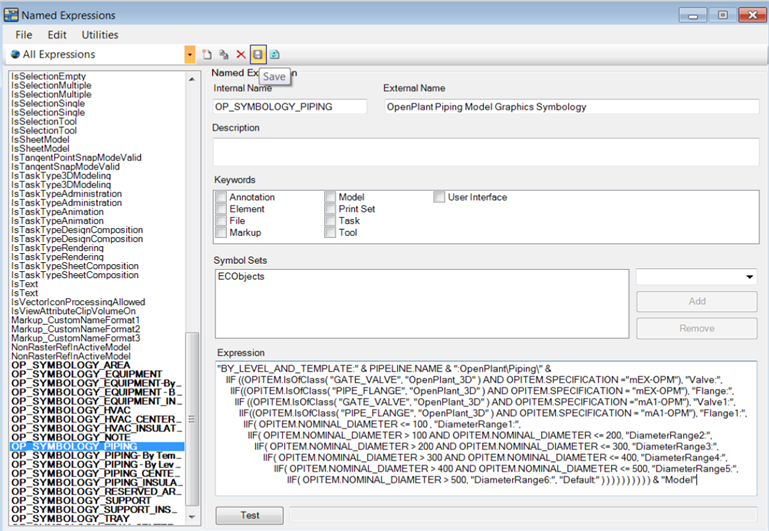This screenshot has width=769, height=531.
Task: Click the Named Expressions title bar icon
Action: click(11, 15)
